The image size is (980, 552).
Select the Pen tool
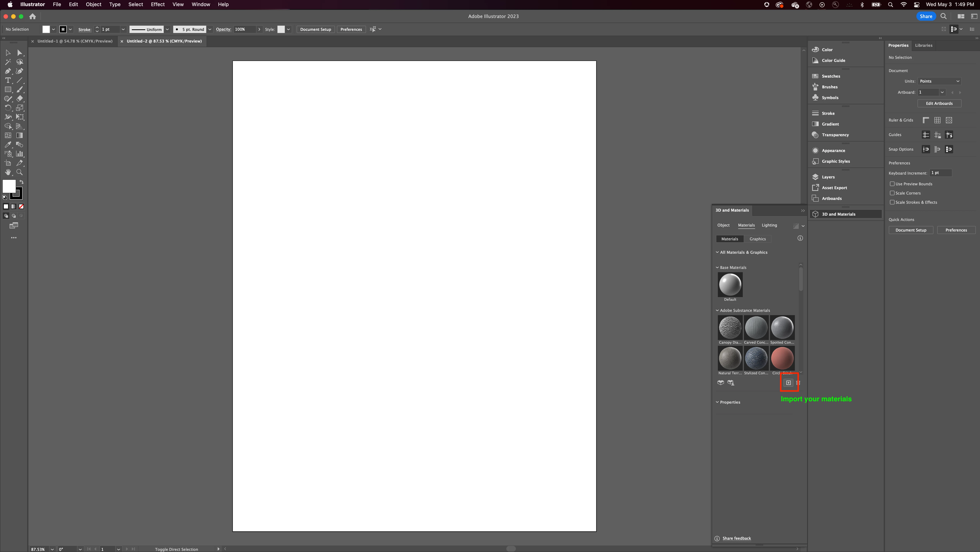(8, 71)
